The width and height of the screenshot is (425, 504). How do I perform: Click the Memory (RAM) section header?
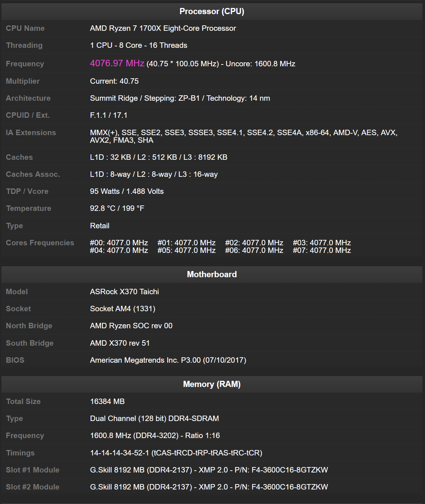(x=212, y=384)
